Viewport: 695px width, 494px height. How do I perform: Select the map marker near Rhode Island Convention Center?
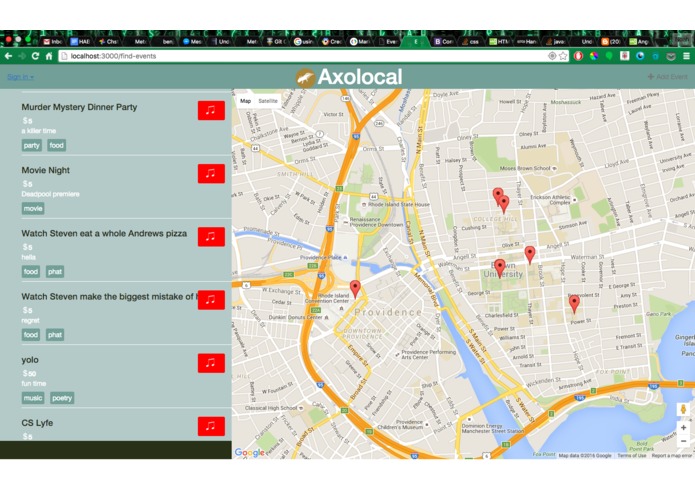[355, 289]
